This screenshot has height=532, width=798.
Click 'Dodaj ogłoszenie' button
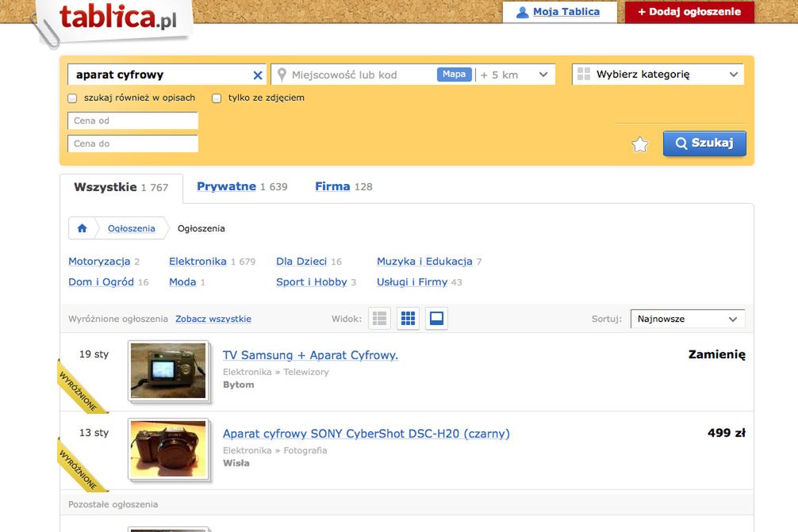click(689, 12)
